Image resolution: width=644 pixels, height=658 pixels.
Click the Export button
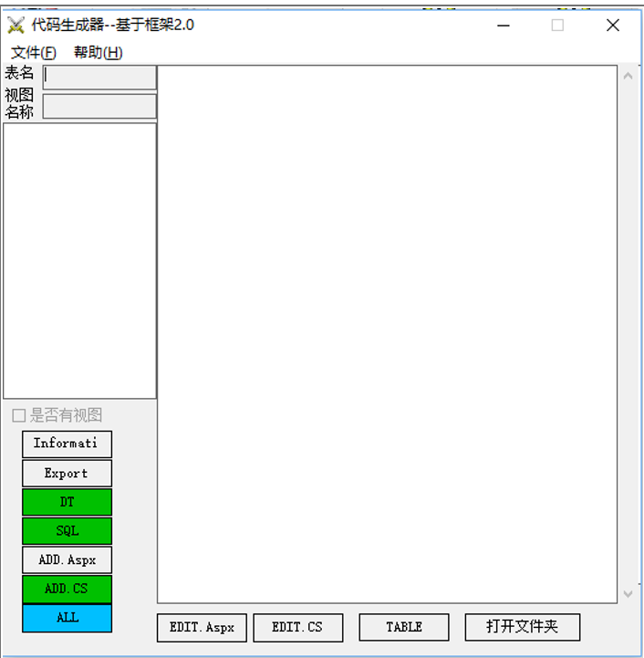click(x=68, y=474)
